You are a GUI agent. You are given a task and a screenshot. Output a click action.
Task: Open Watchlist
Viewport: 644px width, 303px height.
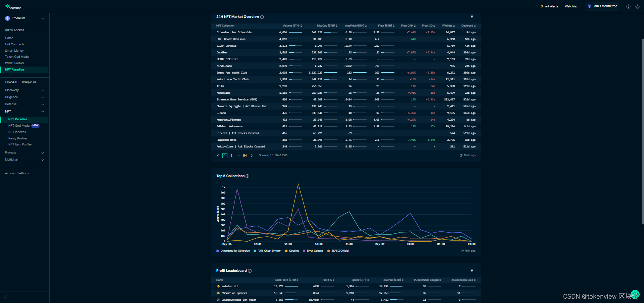click(x=571, y=6)
